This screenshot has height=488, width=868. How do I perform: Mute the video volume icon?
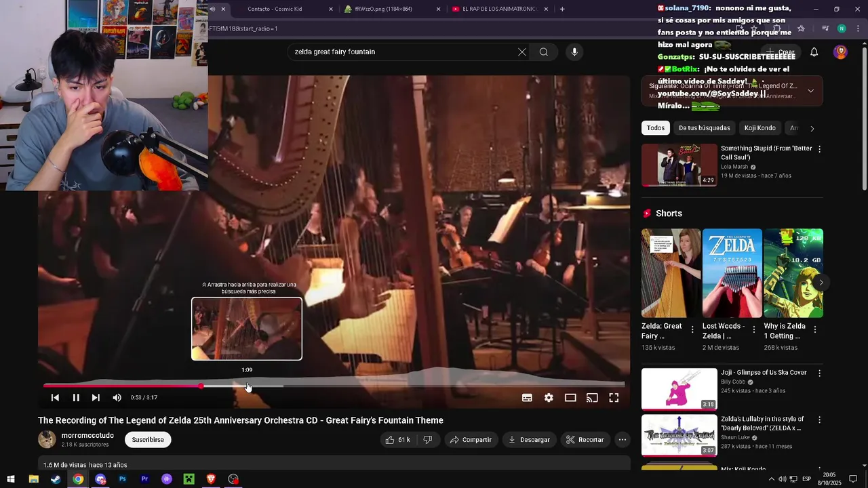117,398
